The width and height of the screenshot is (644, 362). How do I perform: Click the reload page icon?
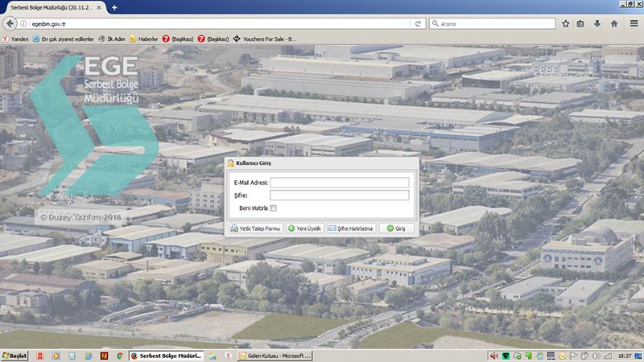coord(418,23)
